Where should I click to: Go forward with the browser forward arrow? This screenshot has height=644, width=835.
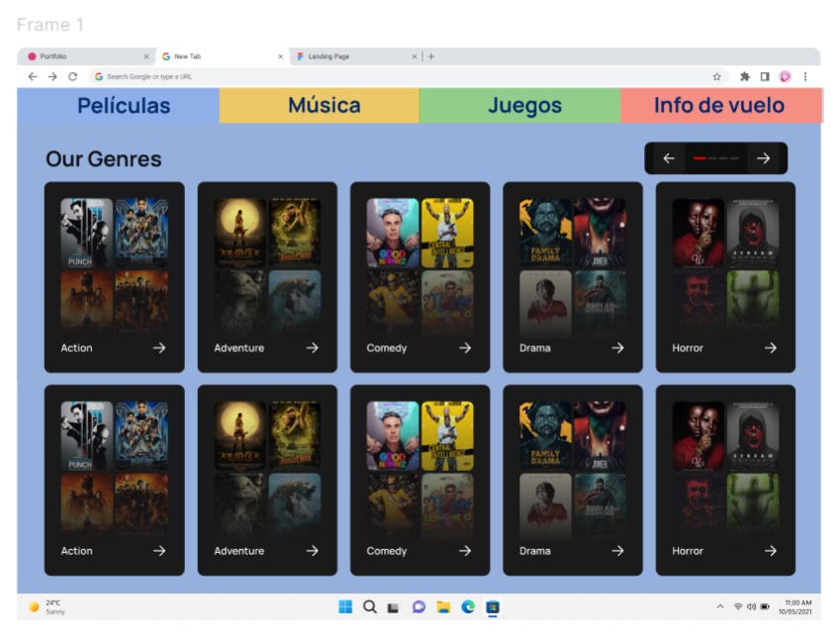point(52,77)
